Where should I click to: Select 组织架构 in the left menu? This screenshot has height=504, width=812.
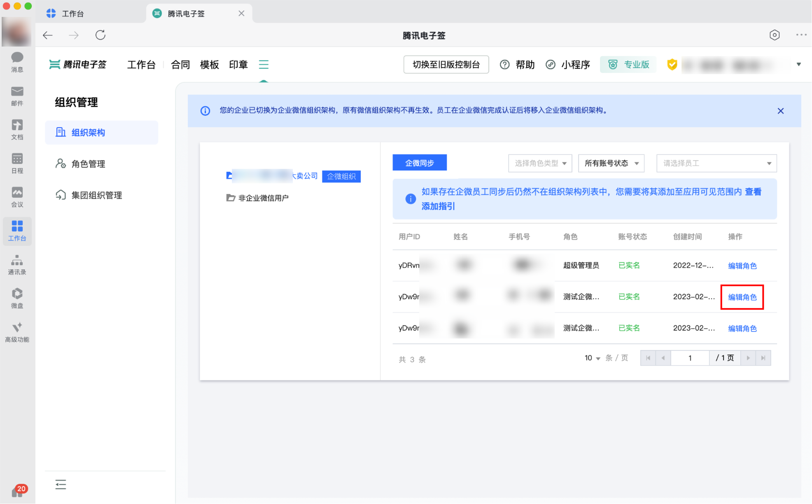click(x=101, y=133)
